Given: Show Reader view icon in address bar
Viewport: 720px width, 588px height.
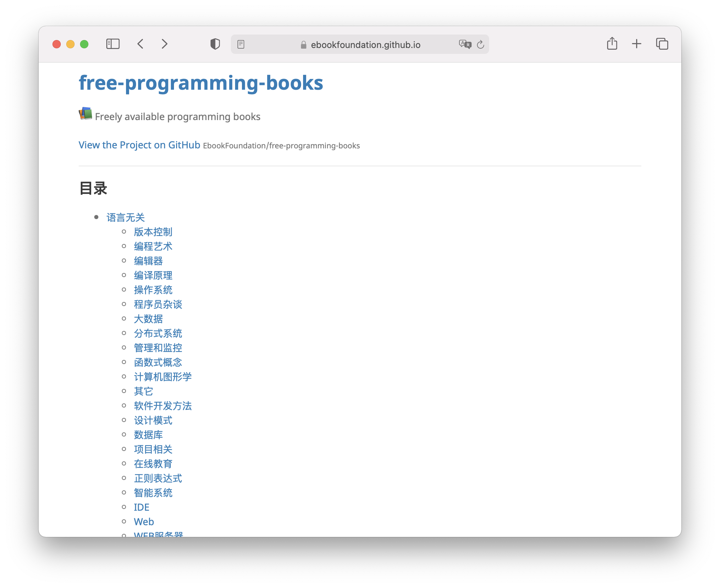Looking at the screenshot, I should pos(241,45).
